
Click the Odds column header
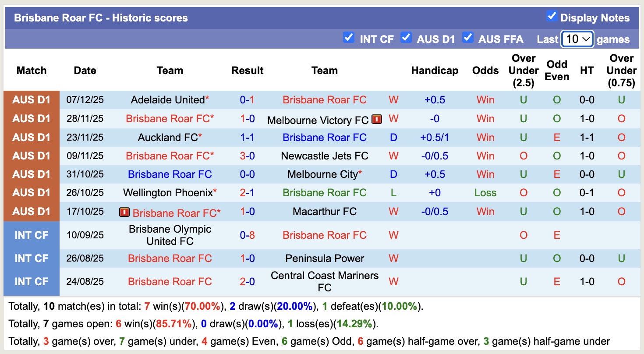pyautogui.click(x=485, y=70)
